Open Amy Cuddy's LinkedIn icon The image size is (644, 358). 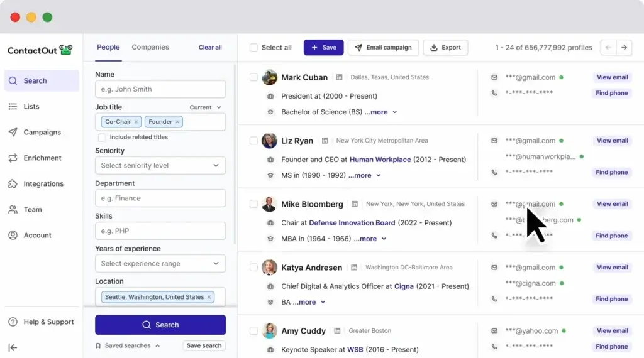tap(337, 330)
